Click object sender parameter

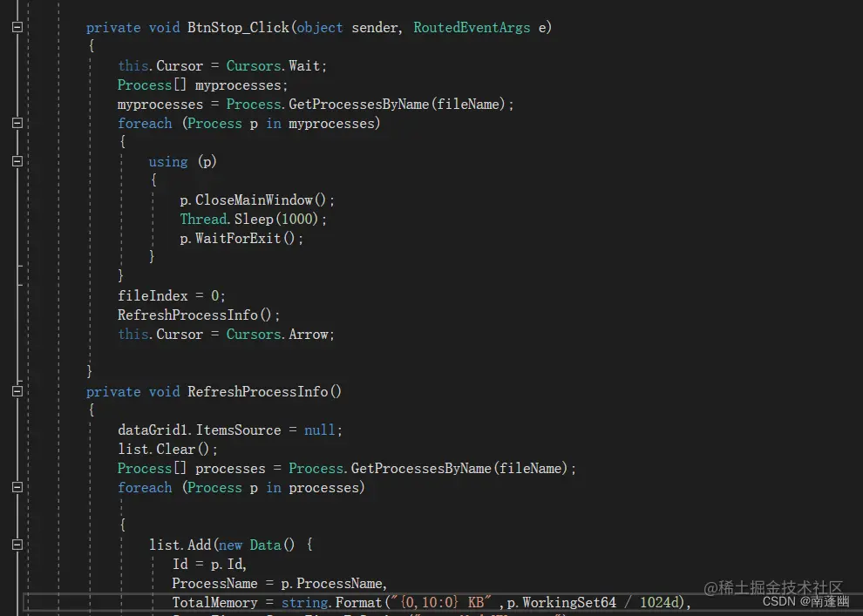(x=347, y=28)
